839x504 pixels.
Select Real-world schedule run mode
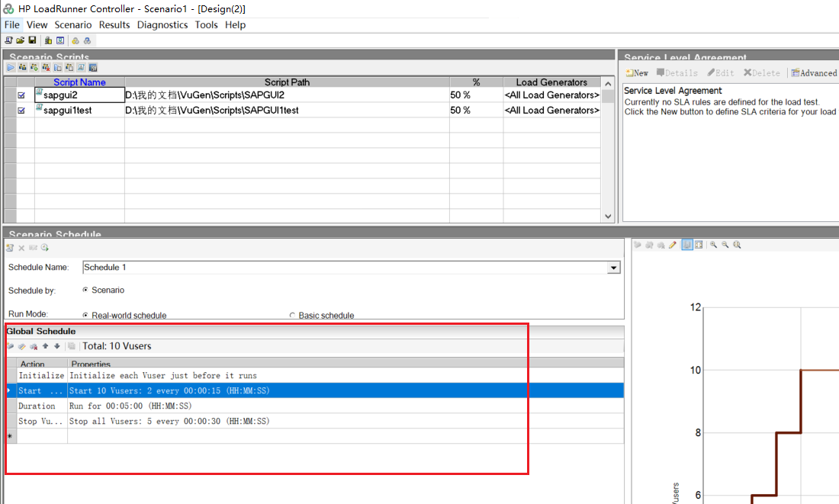click(85, 315)
